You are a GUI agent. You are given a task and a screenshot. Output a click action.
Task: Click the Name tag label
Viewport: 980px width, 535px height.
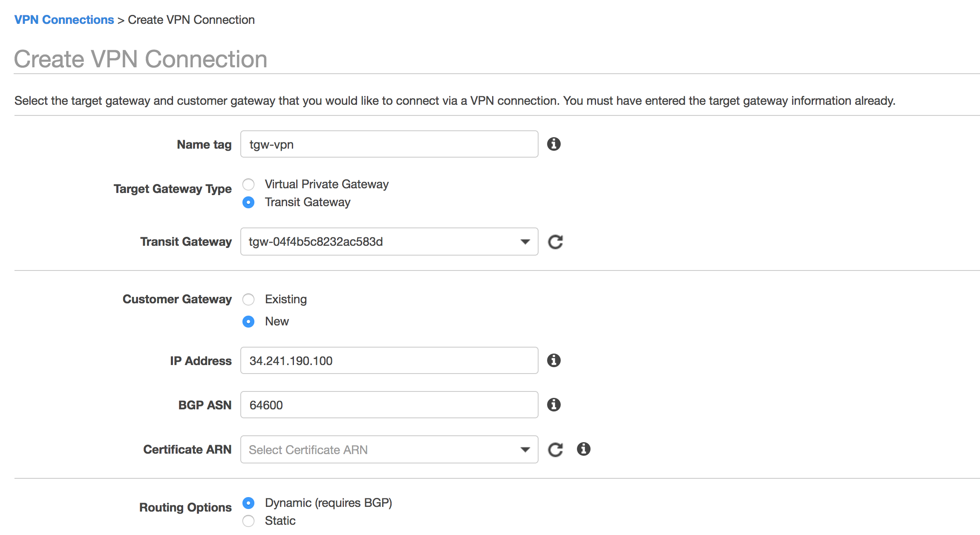[204, 144]
